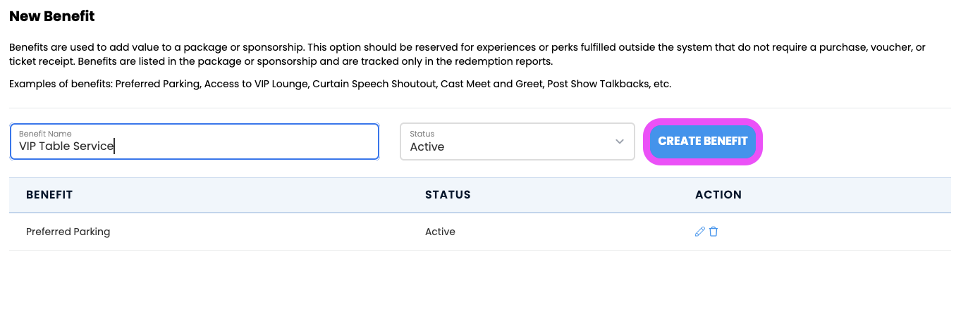Click the Active status in Preferred Parking row
The width and height of the screenshot is (980, 321).
click(440, 232)
